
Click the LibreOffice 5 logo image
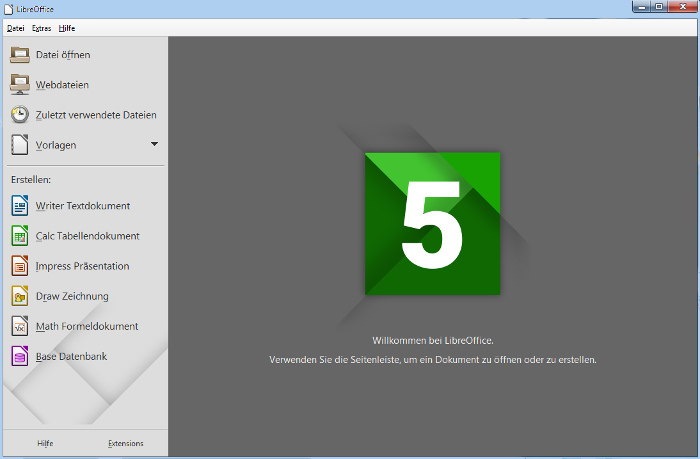point(432,224)
